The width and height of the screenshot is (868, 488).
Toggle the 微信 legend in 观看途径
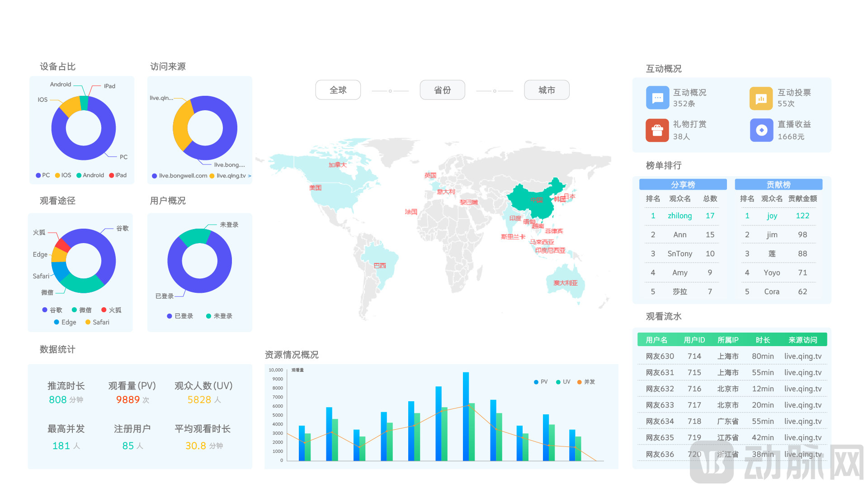click(82, 310)
